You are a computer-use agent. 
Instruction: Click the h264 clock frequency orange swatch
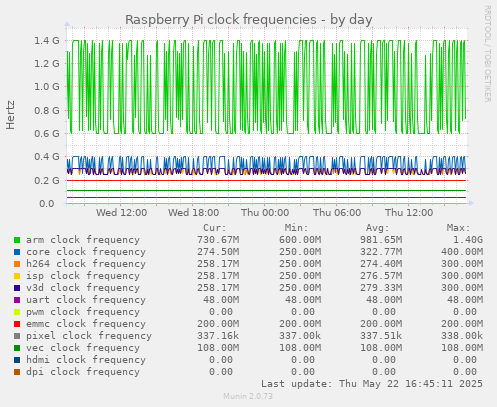tap(17, 264)
